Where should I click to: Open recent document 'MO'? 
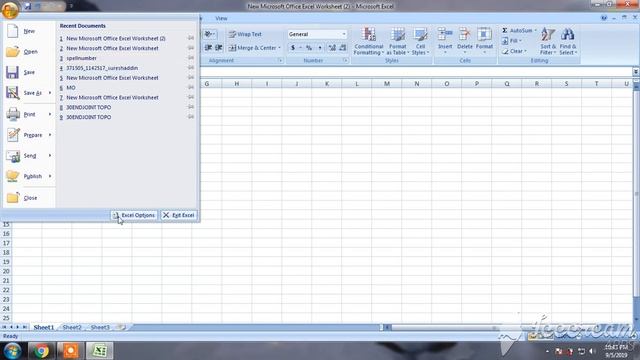pos(71,87)
